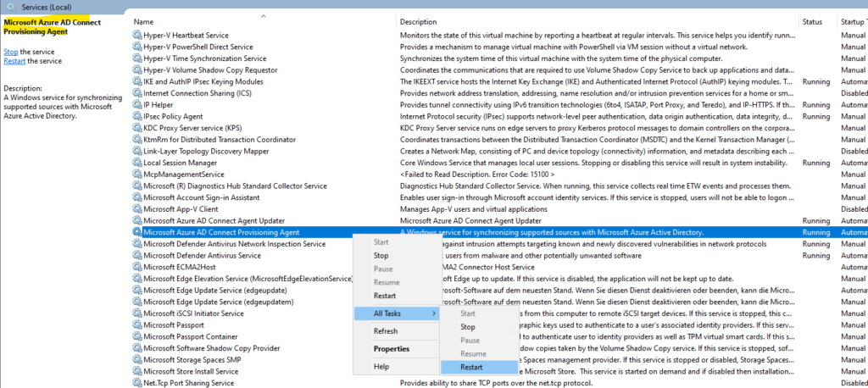
Task: Sort by the Description column header
Action: tap(598, 21)
